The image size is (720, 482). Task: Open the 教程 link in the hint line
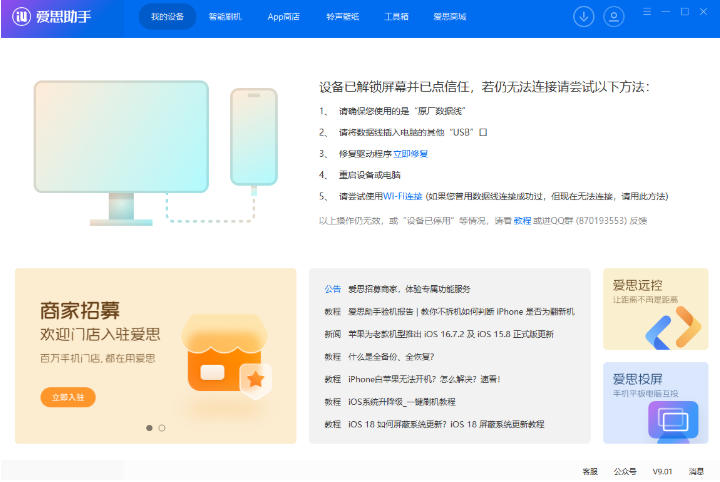(x=522, y=221)
